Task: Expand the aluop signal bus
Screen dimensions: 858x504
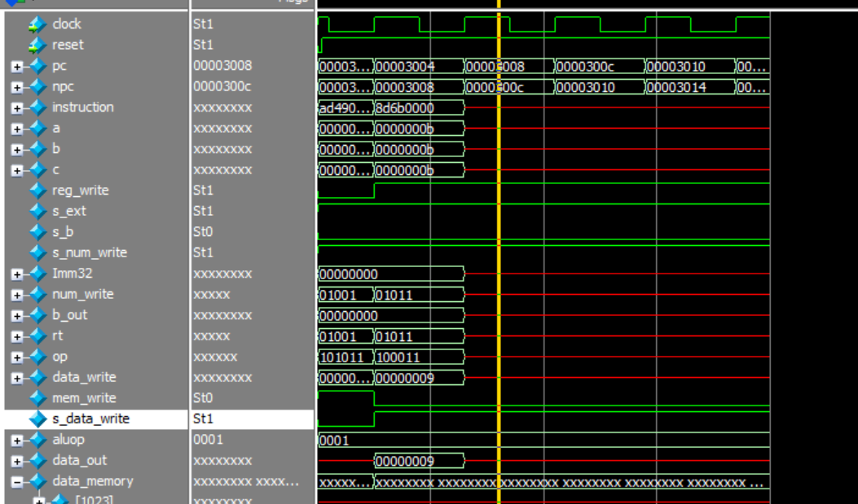Action: tap(17, 440)
